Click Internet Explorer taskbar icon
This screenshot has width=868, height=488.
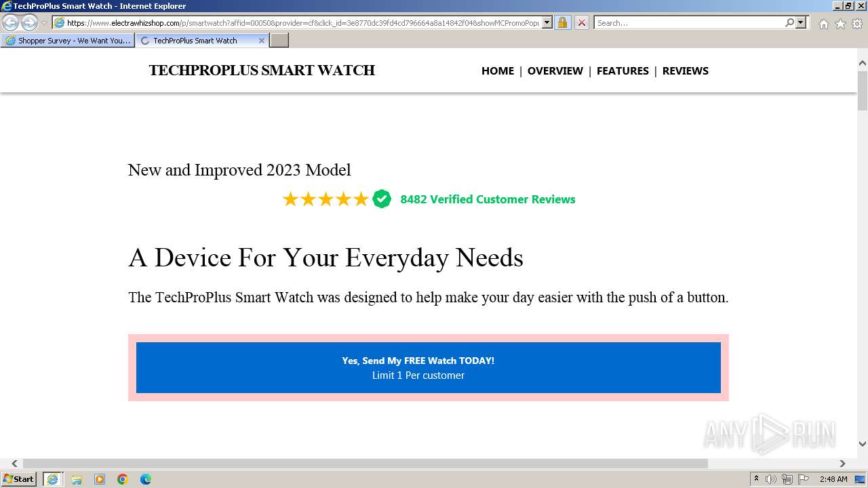53,479
